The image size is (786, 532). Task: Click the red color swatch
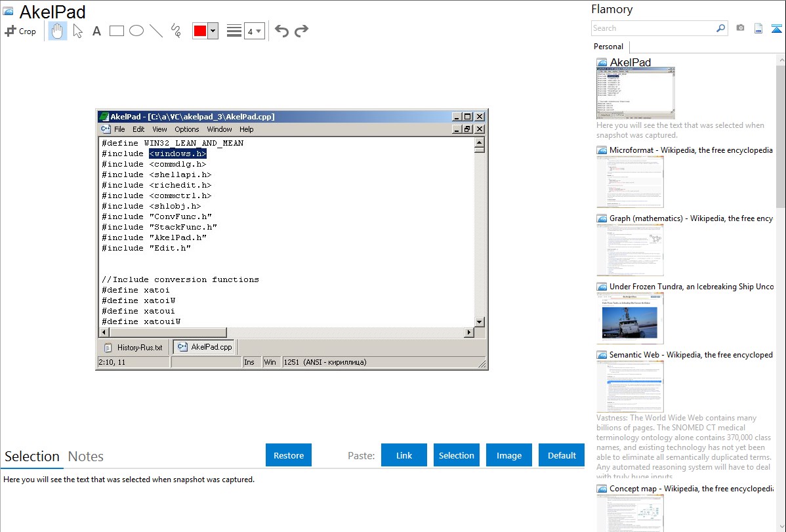point(200,31)
